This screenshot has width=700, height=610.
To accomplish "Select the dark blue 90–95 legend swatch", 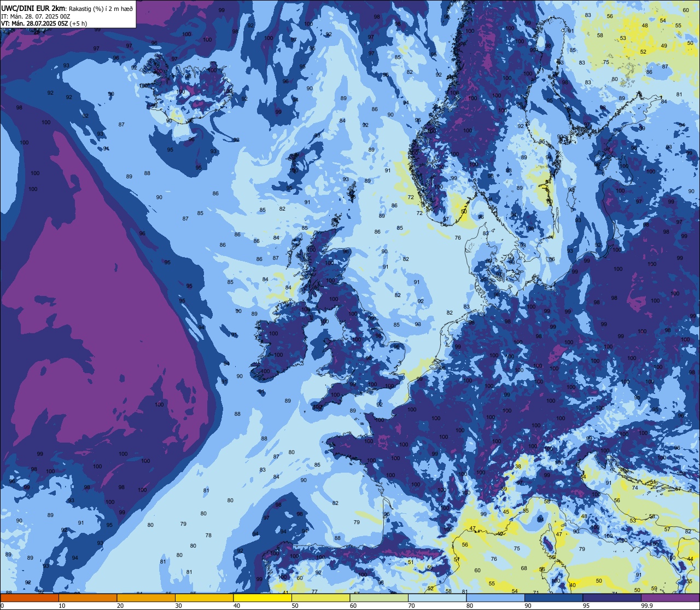I will (x=553, y=597).
